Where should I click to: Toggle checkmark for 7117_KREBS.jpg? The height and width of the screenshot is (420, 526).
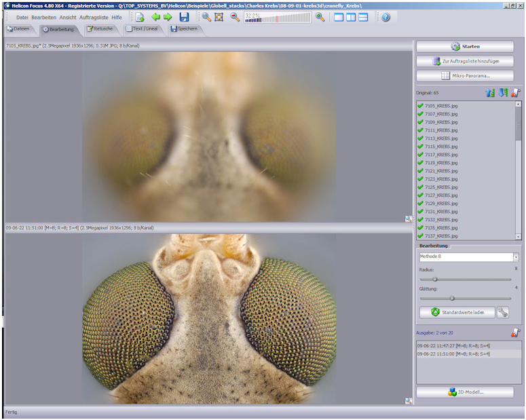(420, 155)
